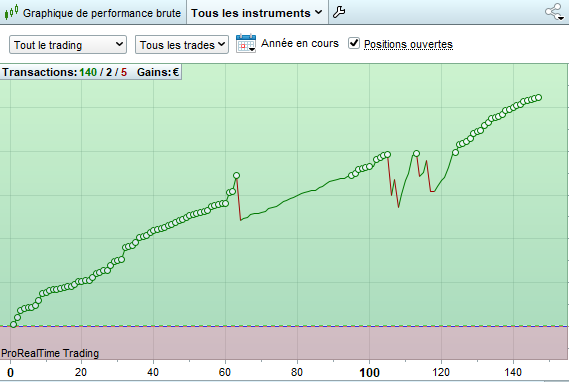The width and height of the screenshot is (569, 382).
Task: Click the last trade marker on curve
Action: [x=539, y=97]
